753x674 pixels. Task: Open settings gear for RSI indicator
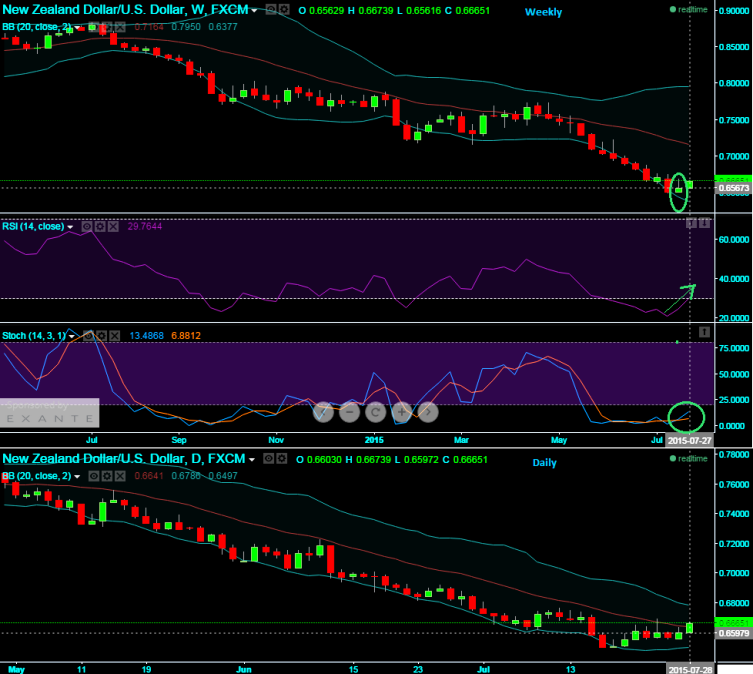click(x=100, y=226)
